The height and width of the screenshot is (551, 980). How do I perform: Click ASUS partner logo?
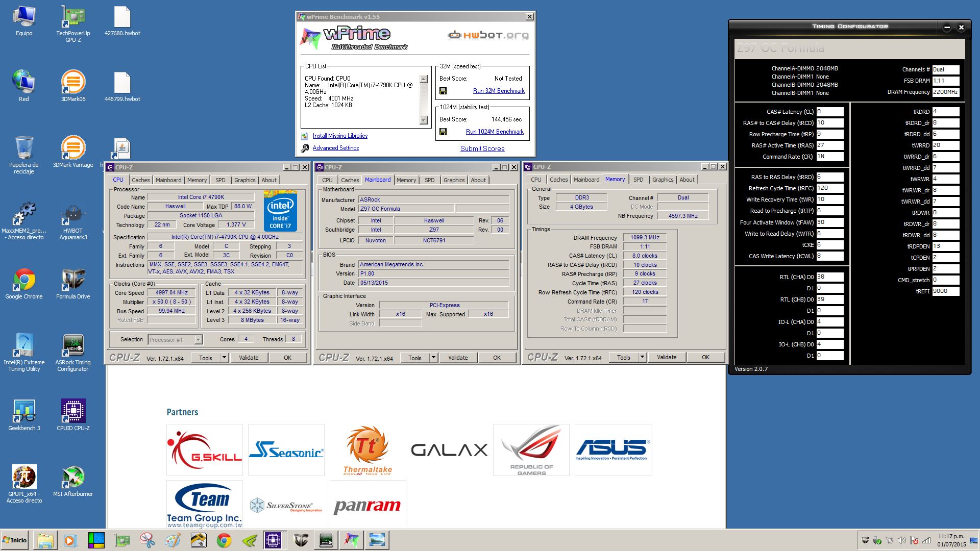click(613, 450)
